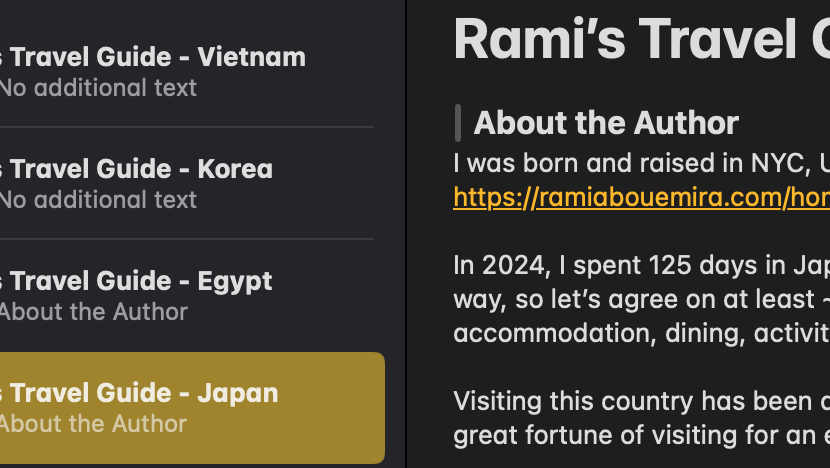Click the About the Author preview under Egypt
This screenshot has width=830, height=468.
tap(93, 312)
